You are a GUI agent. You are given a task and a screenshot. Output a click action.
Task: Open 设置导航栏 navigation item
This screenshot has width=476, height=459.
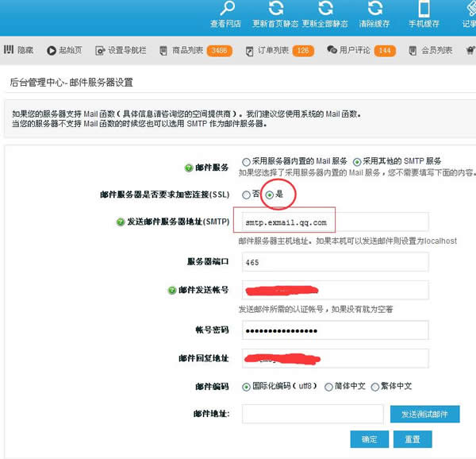point(127,50)
